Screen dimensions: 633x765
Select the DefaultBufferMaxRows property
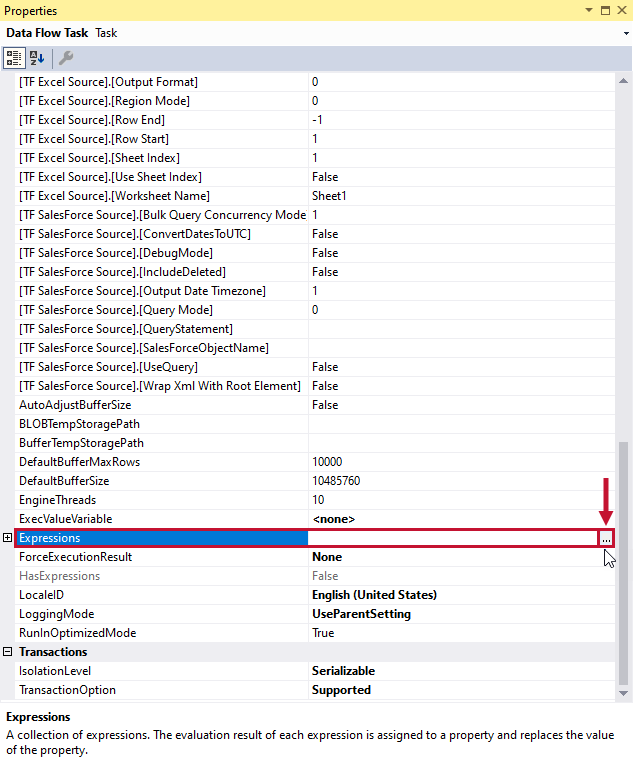(79, 462)
